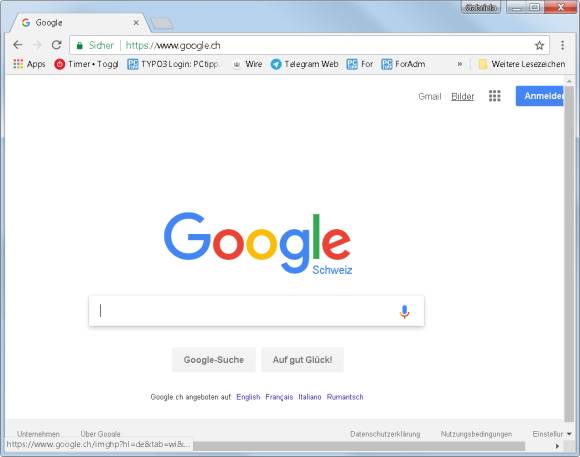Screen dimensions: 580x457
Task: Go back with the browser back arrow
Action: click(17, 45)
